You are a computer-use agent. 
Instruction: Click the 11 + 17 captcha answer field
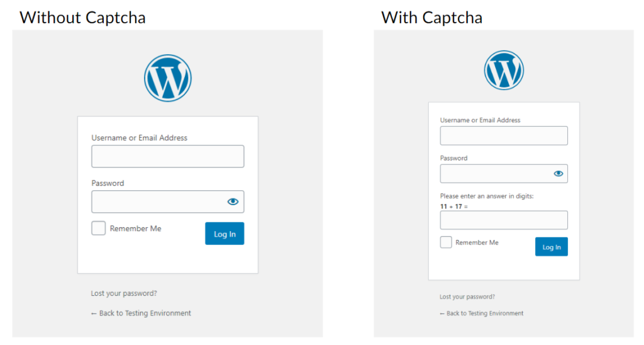[x=504, y=220]
